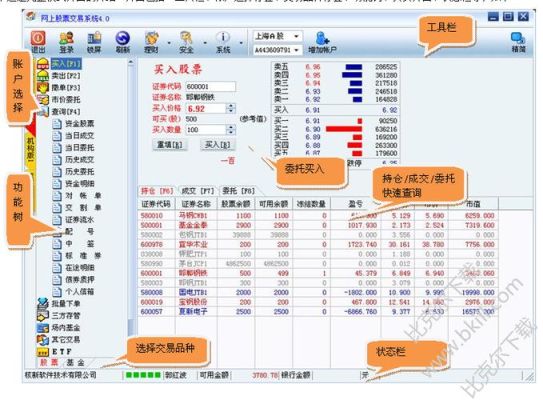Image resolution: width=543 pixels, height=400 pixels.
Task: Open the 系统 system info icon
Action: [x=223, y=37]
